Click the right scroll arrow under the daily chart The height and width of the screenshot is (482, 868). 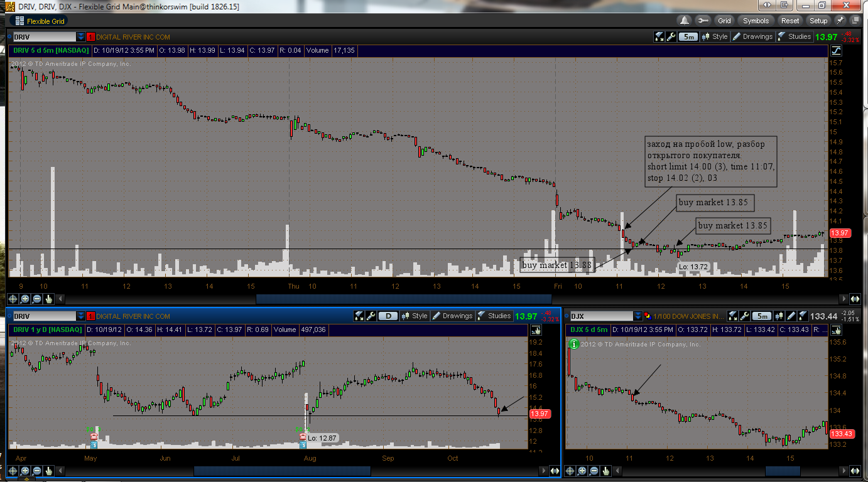544,471
